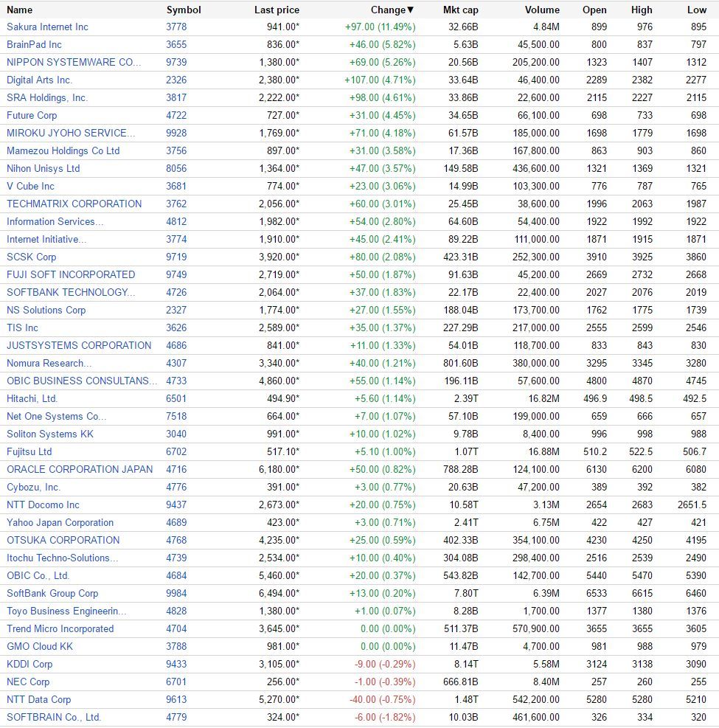Open Nomura Research link

click(x=49, y=363)
